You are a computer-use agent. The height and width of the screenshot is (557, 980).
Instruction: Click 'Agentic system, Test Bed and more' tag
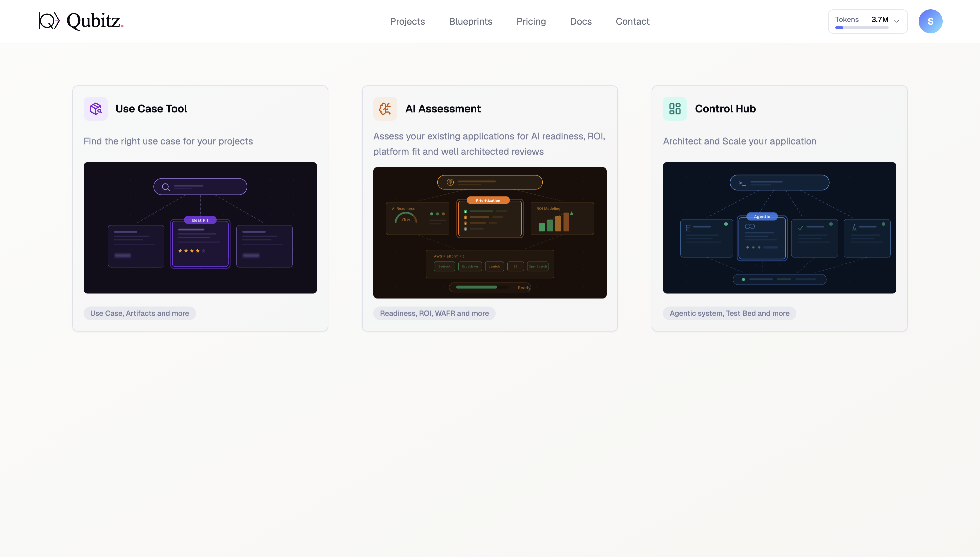729,313
